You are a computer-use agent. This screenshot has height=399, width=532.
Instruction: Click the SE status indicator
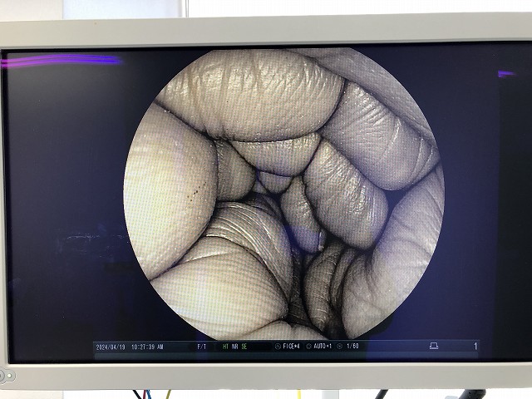244,347
